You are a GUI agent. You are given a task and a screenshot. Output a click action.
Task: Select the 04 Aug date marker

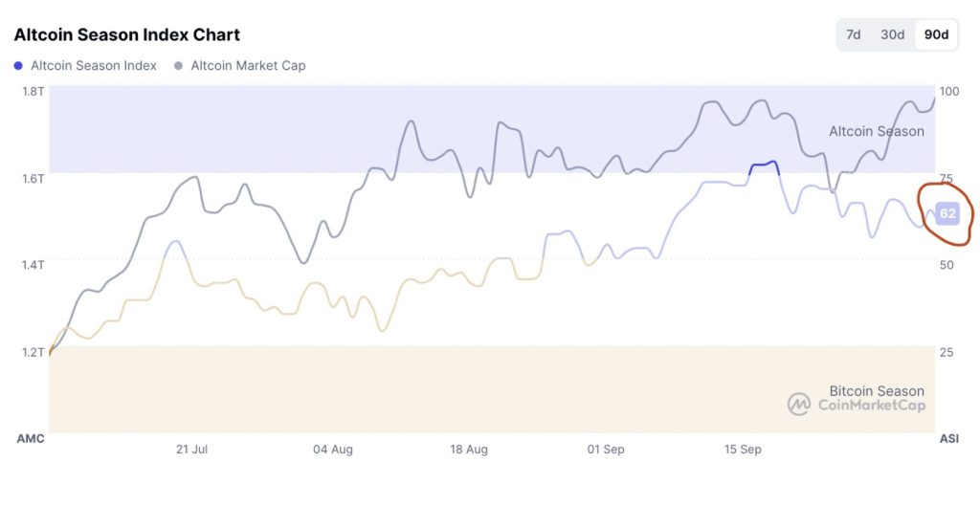point(333,449)
